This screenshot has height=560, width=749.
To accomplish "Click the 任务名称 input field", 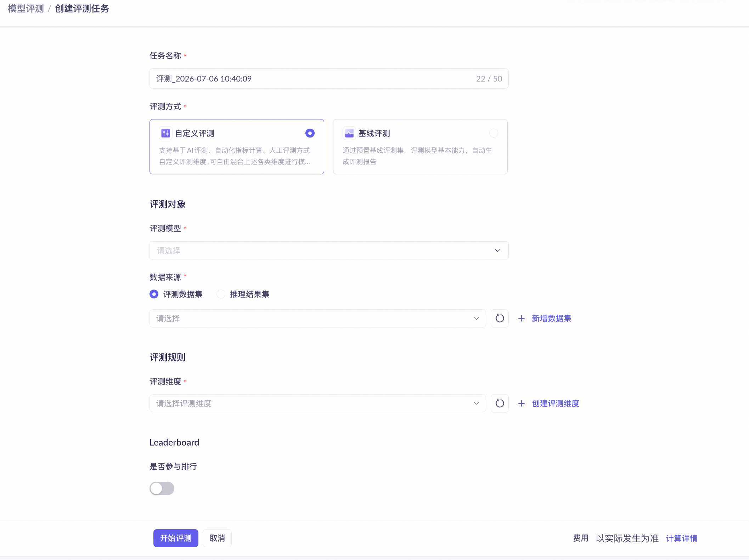I will point(329,79).
